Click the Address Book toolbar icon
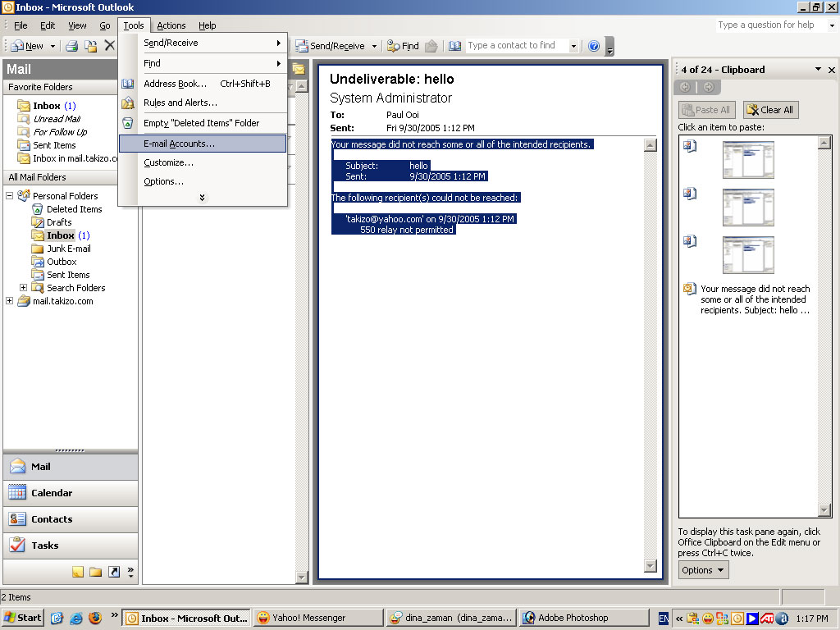The image size is (840, 630). tap(454, 46)
